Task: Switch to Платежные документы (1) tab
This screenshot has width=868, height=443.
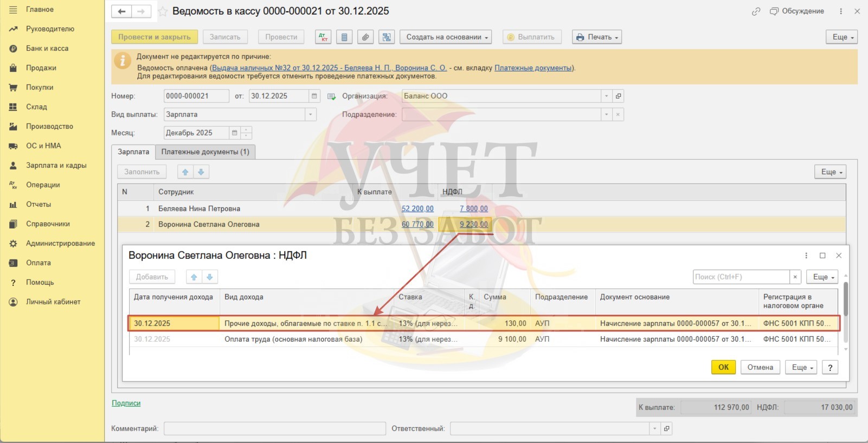Action: [205, 152]
